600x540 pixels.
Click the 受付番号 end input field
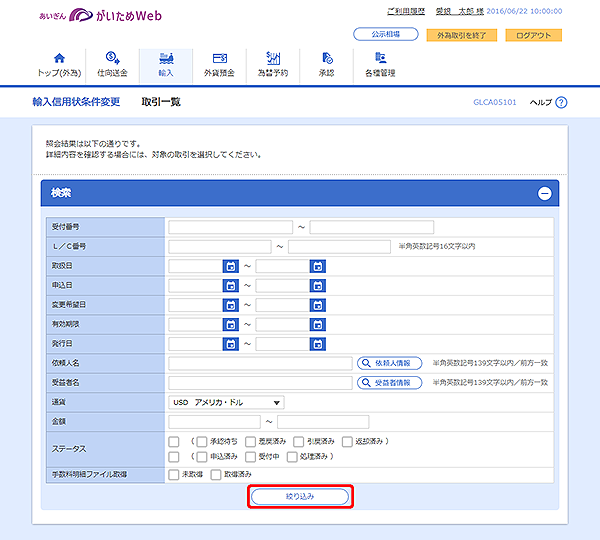[372, 227]
